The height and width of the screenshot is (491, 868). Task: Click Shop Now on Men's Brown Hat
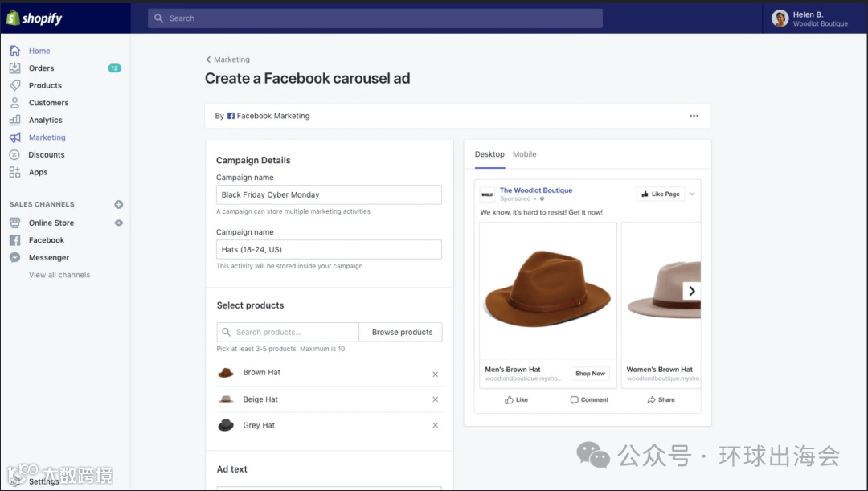pos(590,373)
